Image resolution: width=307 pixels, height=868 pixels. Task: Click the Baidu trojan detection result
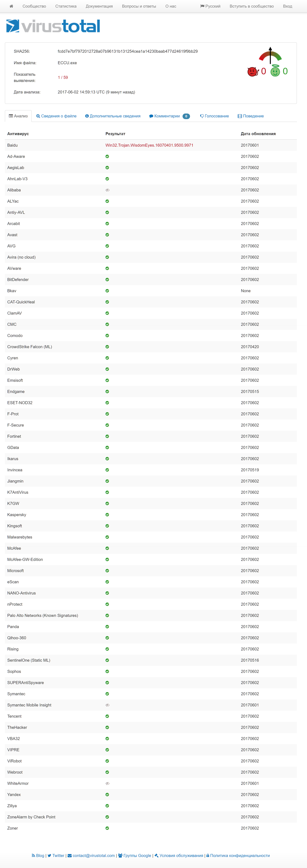pos(149,145)
